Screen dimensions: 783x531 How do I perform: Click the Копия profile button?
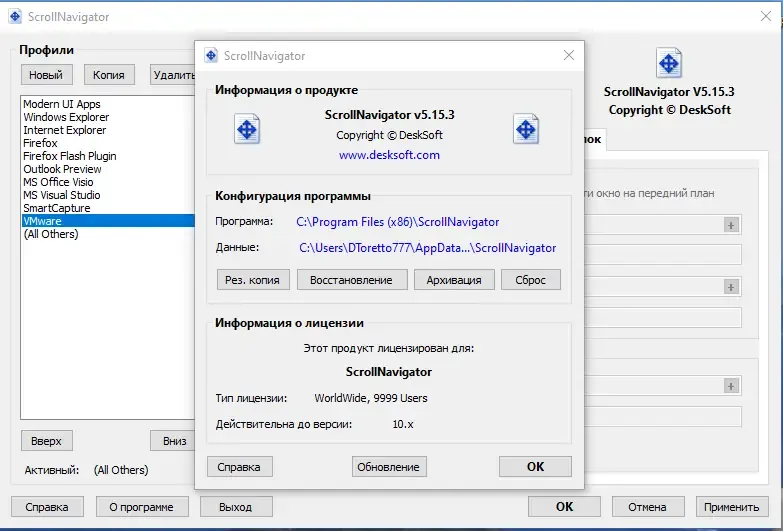[109, 75]
